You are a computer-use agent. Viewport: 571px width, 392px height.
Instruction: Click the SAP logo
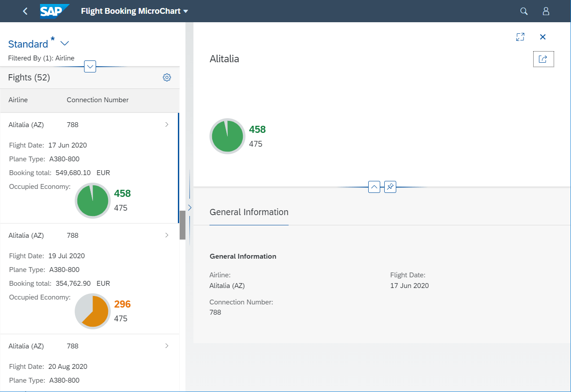[54, 11]
